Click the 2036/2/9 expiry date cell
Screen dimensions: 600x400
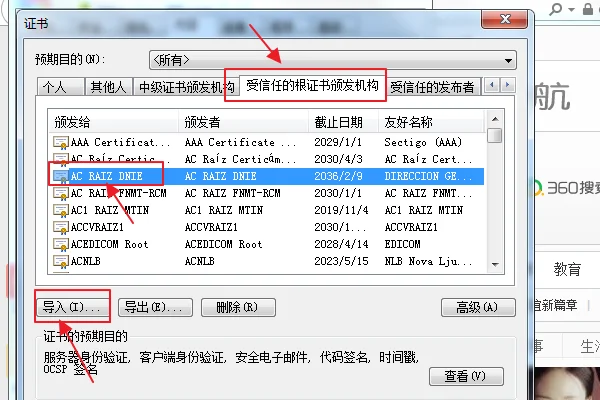point(338,176)
